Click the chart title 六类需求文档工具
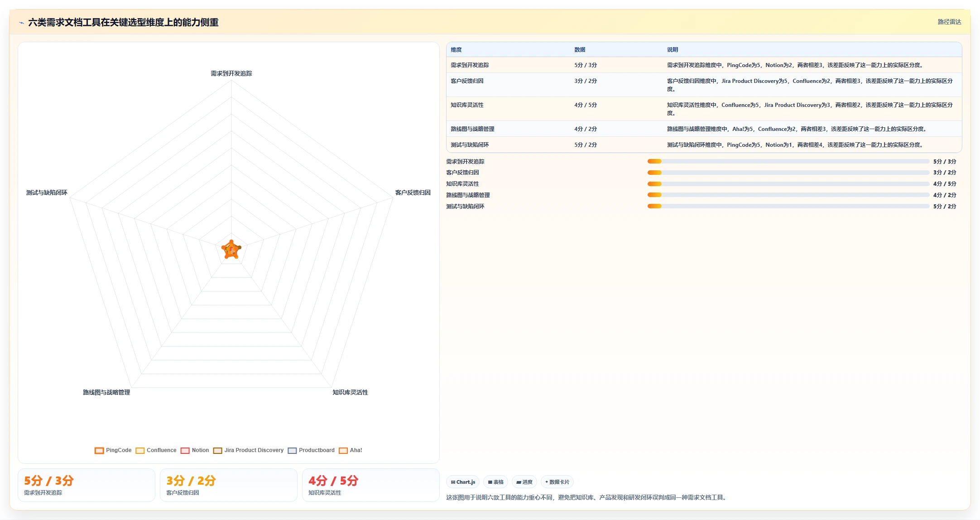 tap(123, 22)
